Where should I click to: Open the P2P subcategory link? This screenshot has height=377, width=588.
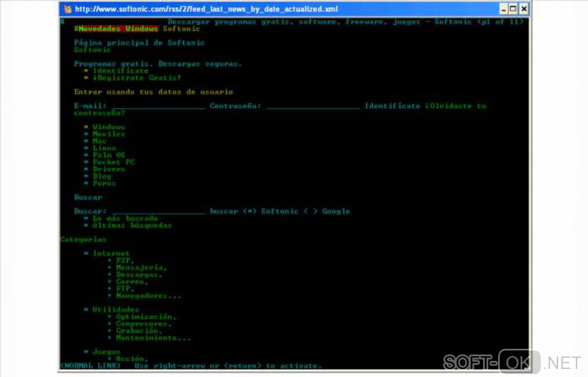(123, 261)
